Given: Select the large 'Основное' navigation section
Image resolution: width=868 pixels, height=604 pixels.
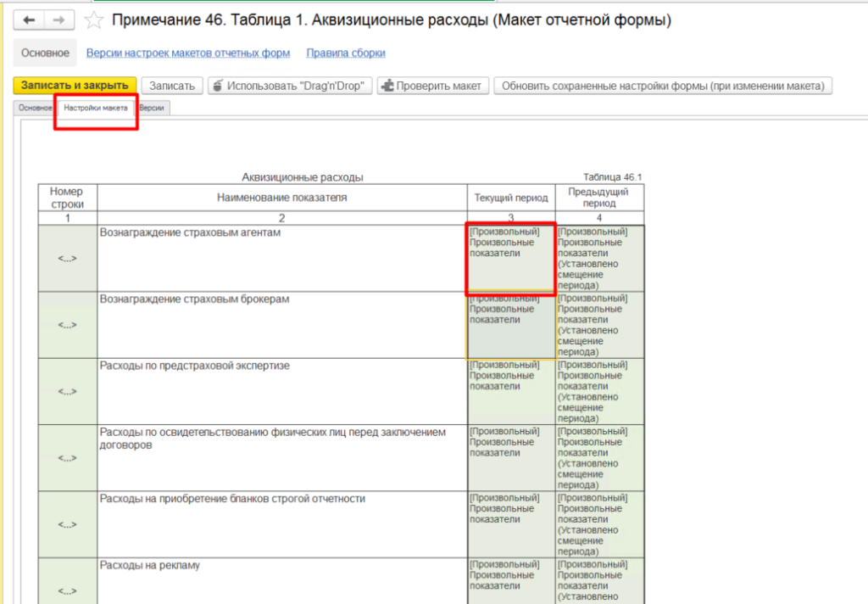Looking at the screenshot, I should point(45,53).
